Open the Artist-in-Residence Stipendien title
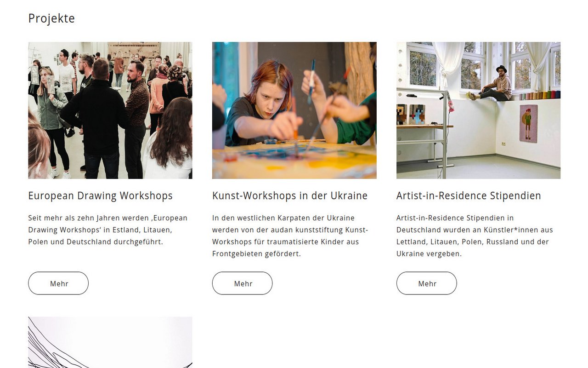The width and height of the screenshot is (588, 368). tap(469, 195)
